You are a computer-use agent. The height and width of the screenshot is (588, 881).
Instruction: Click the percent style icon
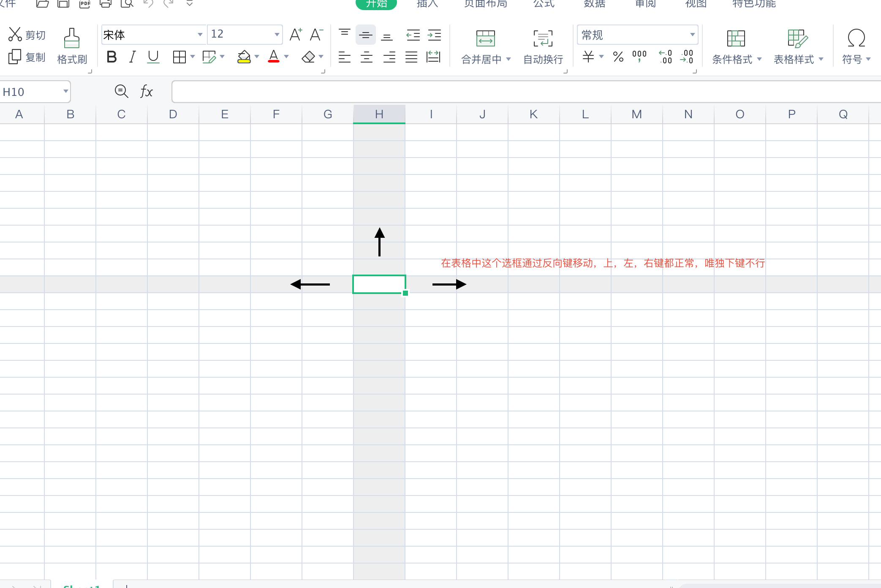618,57
